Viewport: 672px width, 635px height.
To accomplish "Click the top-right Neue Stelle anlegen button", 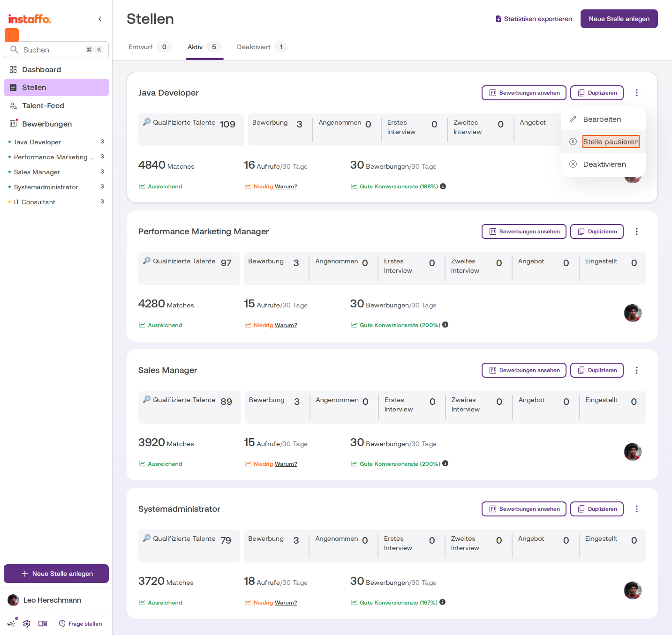I will [x=619, y=19].
